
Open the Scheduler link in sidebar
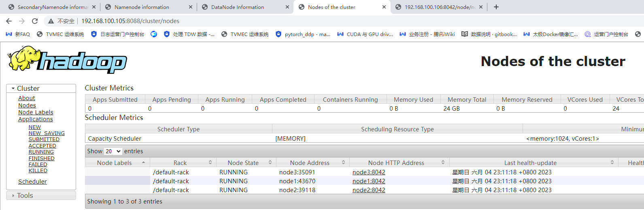click(32, 182)
